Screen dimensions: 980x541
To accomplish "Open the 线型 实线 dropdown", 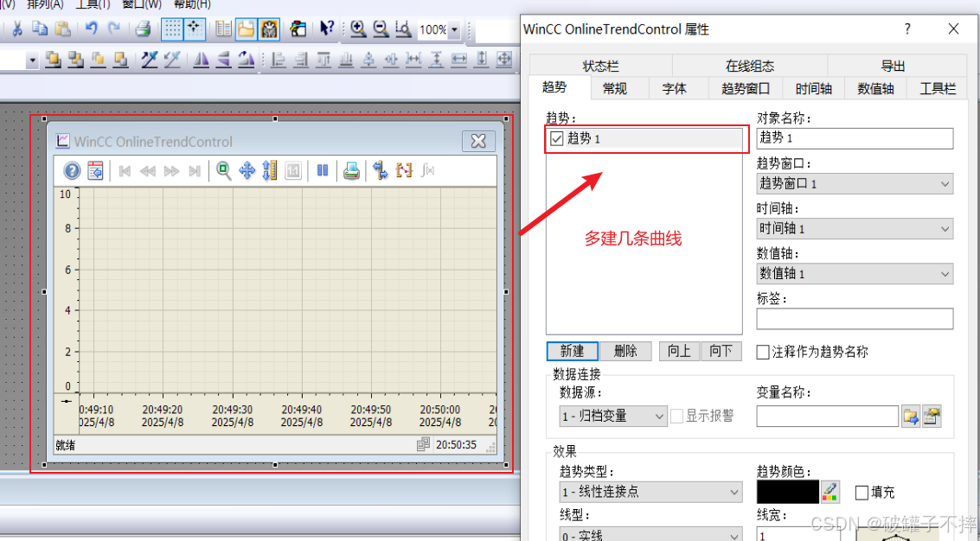I will 650,535.
